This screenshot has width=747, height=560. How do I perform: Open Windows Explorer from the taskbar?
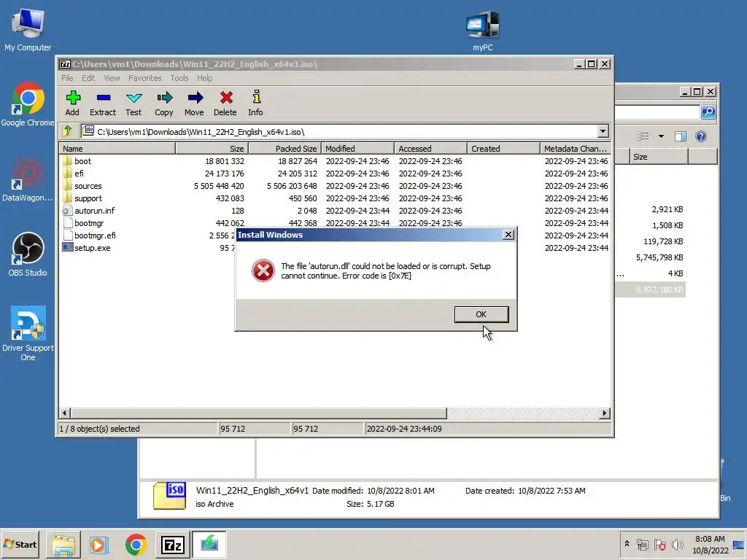63,545
